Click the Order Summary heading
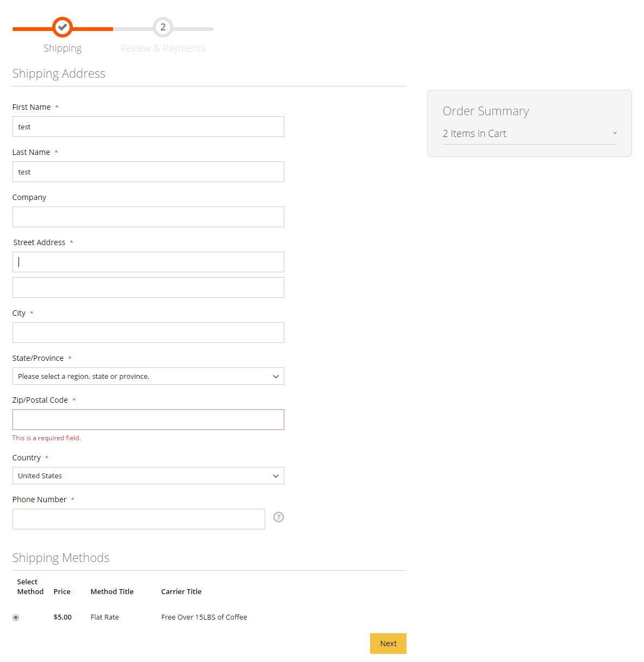 pyautogui.click(x=485, y=111)
